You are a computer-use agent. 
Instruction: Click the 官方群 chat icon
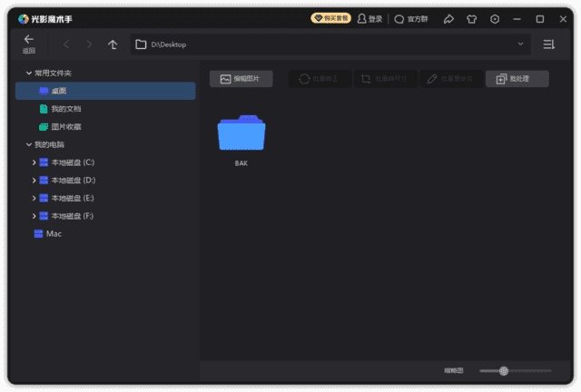(x=399, y=18)
